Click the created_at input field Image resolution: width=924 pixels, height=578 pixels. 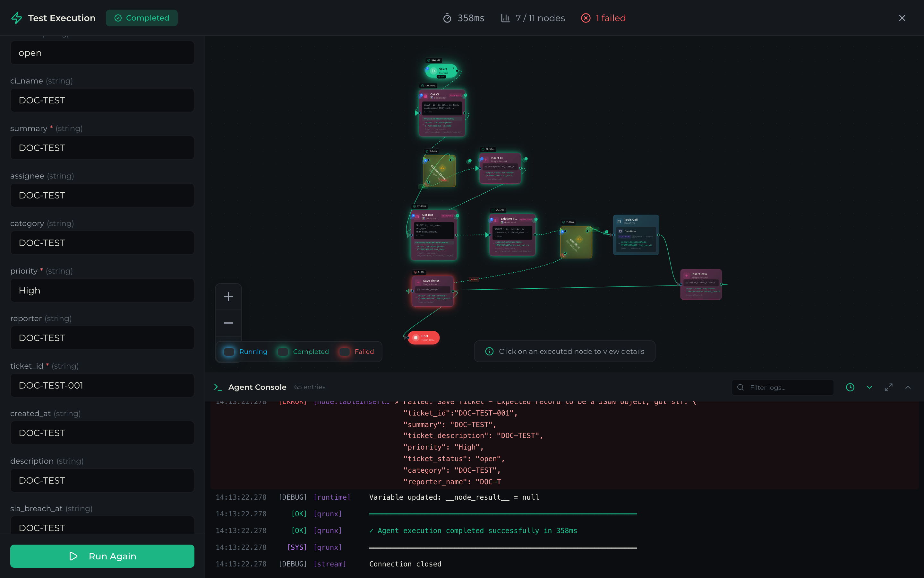(x=102, y=433)
